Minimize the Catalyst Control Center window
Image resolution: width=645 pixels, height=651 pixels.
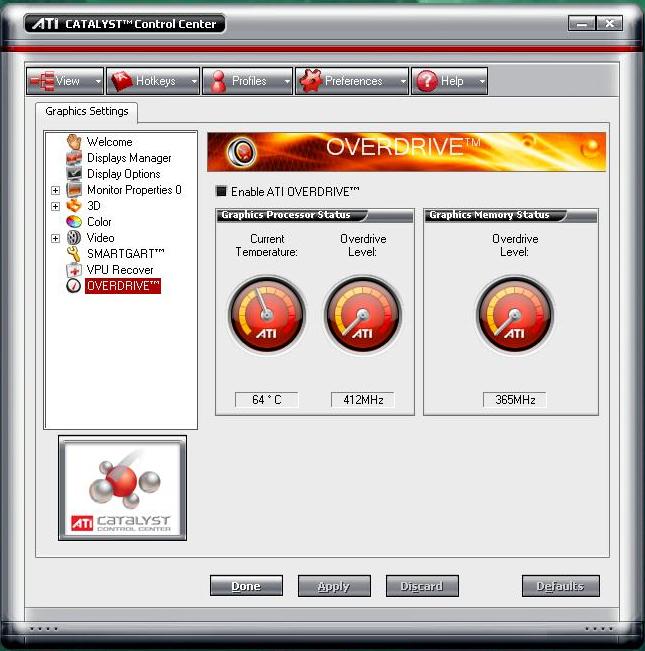pos(582,24)
